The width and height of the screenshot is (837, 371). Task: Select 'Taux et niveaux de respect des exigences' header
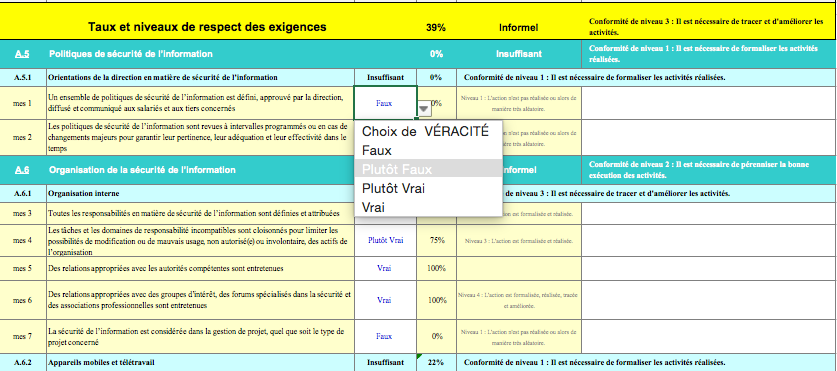coord(207,27)
